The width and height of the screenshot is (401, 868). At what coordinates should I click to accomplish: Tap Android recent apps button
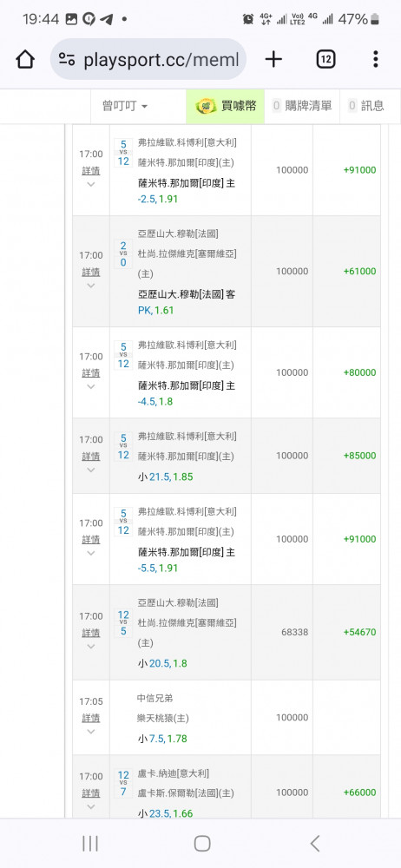point(90,844)
